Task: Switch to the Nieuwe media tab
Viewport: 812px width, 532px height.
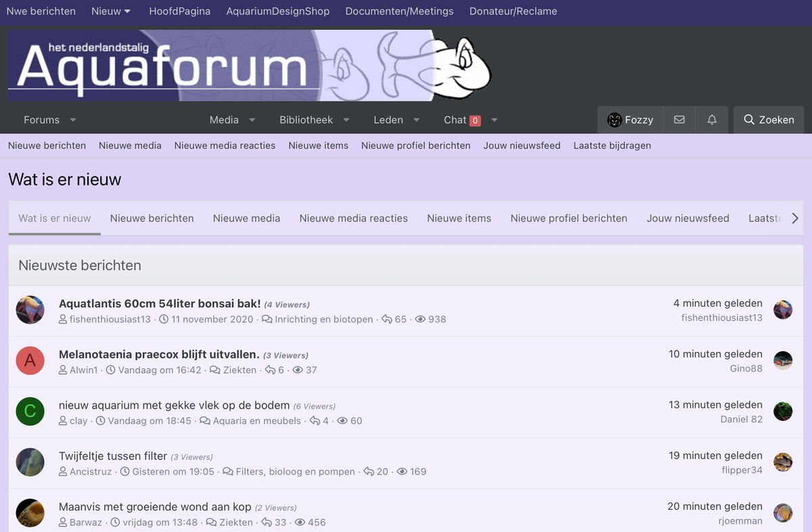Action: pos(246,218)
